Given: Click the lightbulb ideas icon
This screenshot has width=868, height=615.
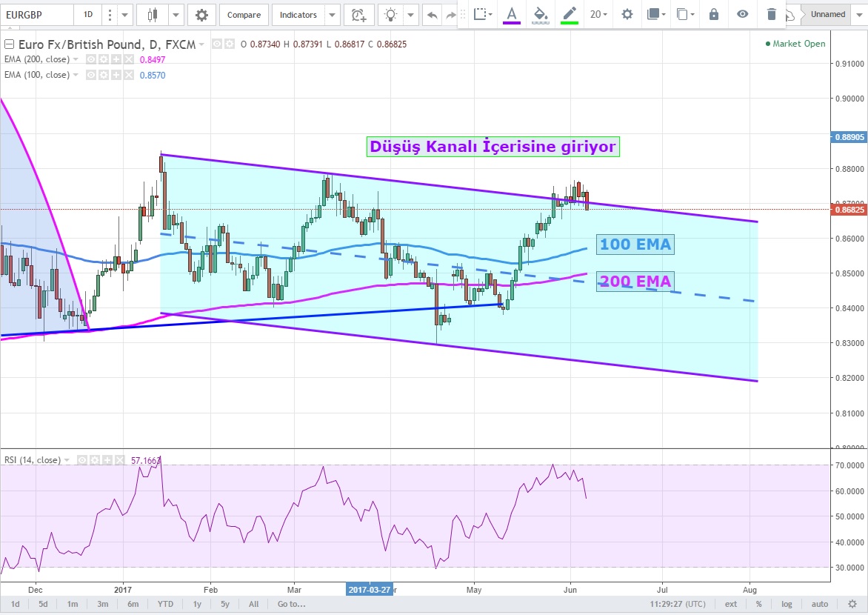Looking at the screenshot, I should [391, 15].
